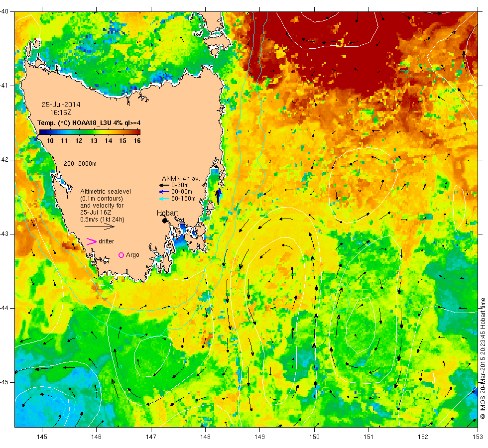Click the 0.5m/s (1kt 24h) text
The image size is (488, 448).
103,220
